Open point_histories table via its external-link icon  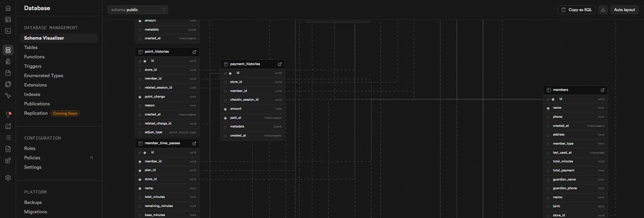pyautogui.click(x=194, y=52)
